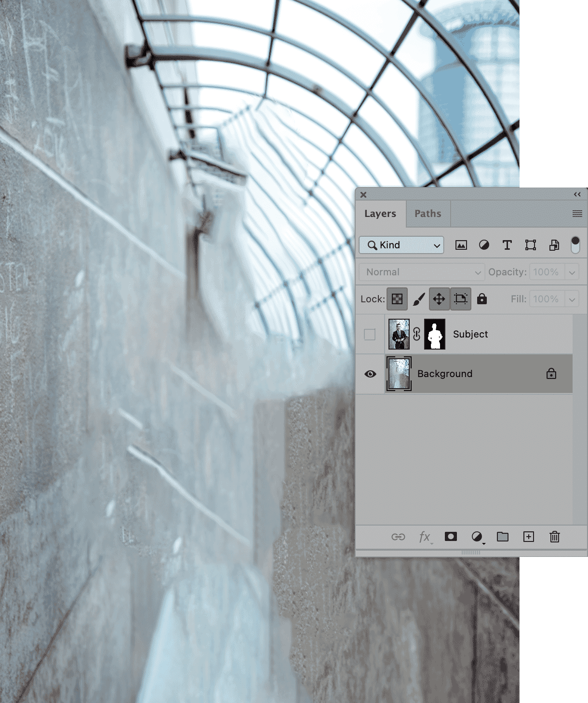Viewport: 588px width, 703px height.
Task: Show the Subject layer visibility
Action: 370,334
